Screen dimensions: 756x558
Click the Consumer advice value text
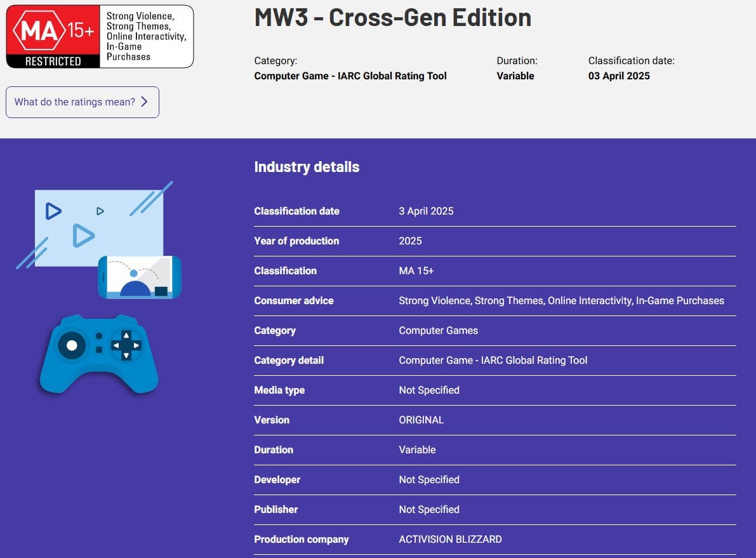tap(561, 301)
